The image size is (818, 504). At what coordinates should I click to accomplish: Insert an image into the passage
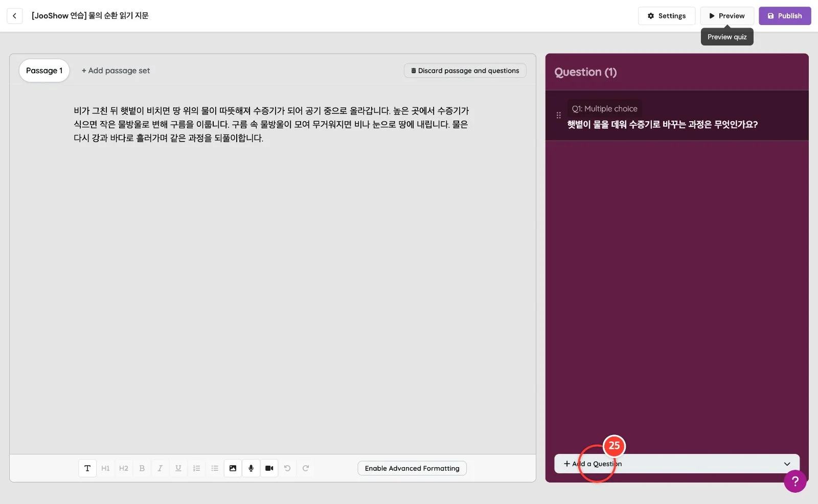coord(233,468)
